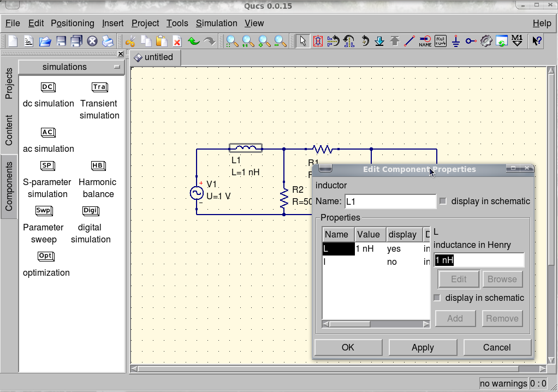Open file using folder toolbar icon

point(45,41)
